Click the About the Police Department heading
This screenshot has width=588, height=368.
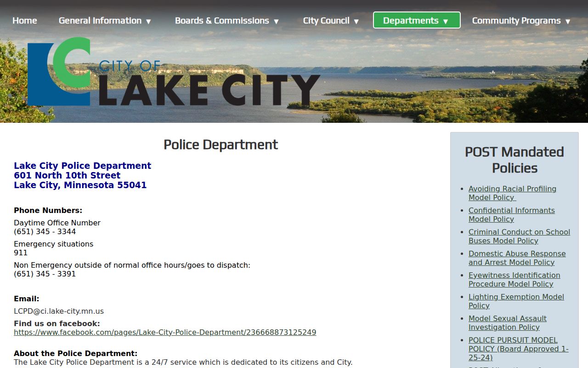pyautogui.click(x=75, y=353)
